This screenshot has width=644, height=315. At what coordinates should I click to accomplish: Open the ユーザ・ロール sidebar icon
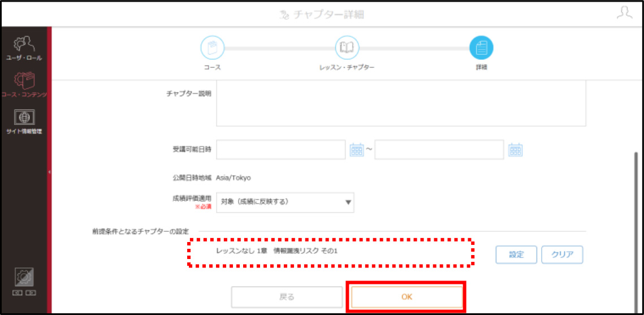pos(23,44)
